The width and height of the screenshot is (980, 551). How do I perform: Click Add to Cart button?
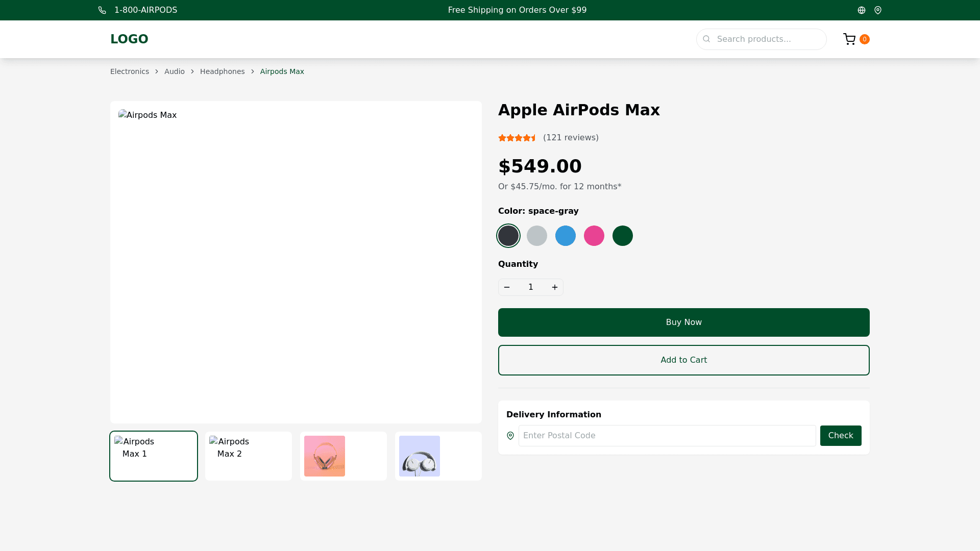point(683,360)
